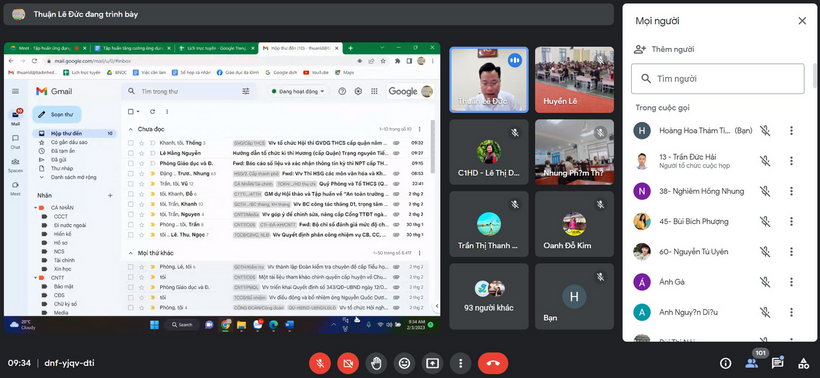Mute 38- Nghiêm Hồng Nhung's microphone
Image resolution: width=820 pixels, height=378 pixels.
tap(765, 191)
